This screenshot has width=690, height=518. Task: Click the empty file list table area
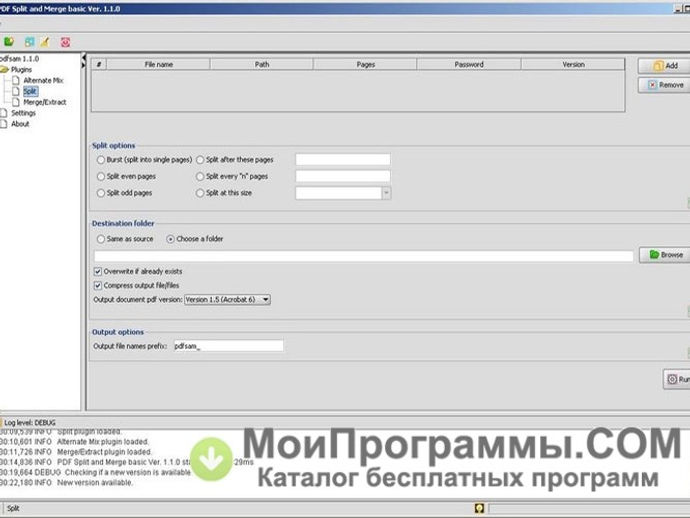point(358,90)
